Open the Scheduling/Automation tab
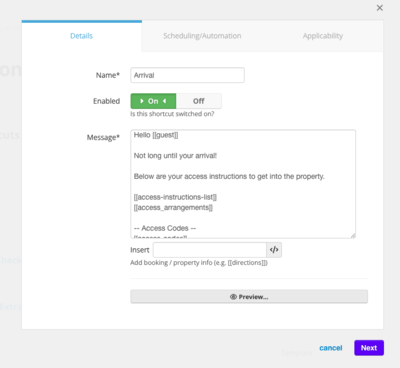This screenshot has height=368, width=400. coord(202,36)
